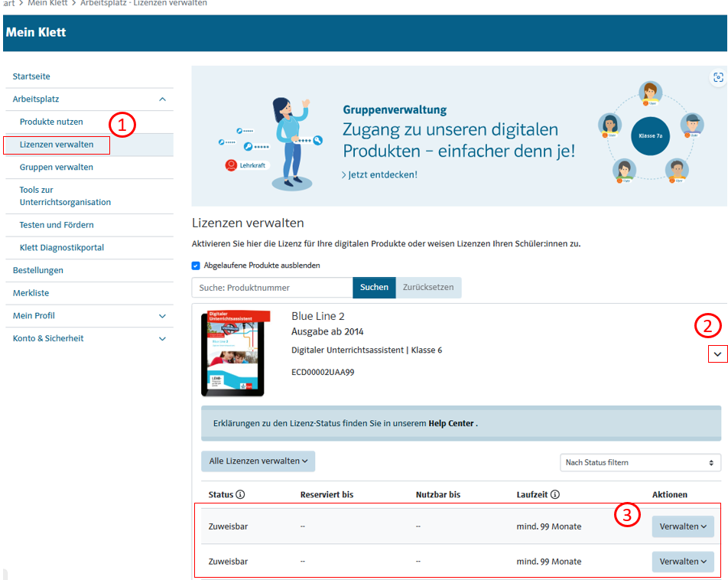728x580 pixels.
Task: Collapse the Arbeitsplatz menu section
Action: tap(162, 99)
